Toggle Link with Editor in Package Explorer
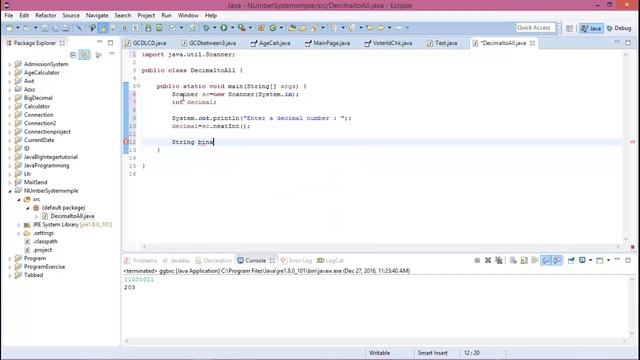Image resolution: width=640 pixels, height=360 pixels. tap(84, 55)
